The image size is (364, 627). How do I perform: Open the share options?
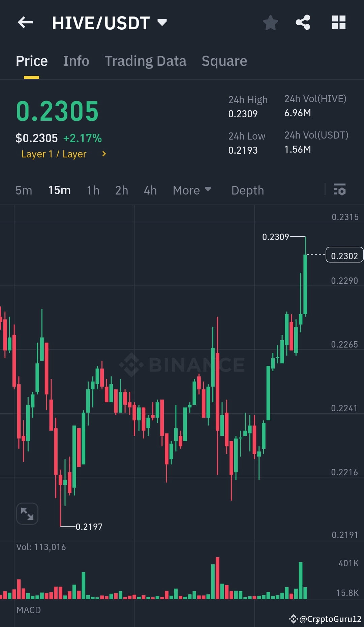303,22
